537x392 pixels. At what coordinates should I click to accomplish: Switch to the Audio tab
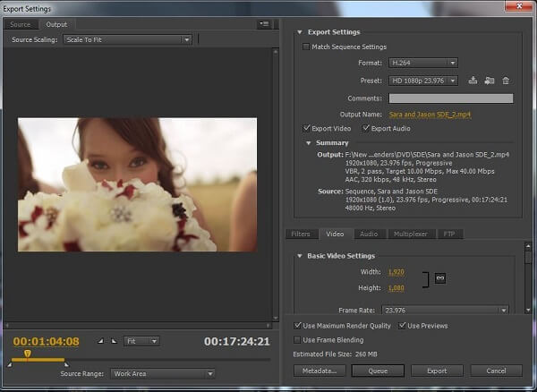(368, 234)
